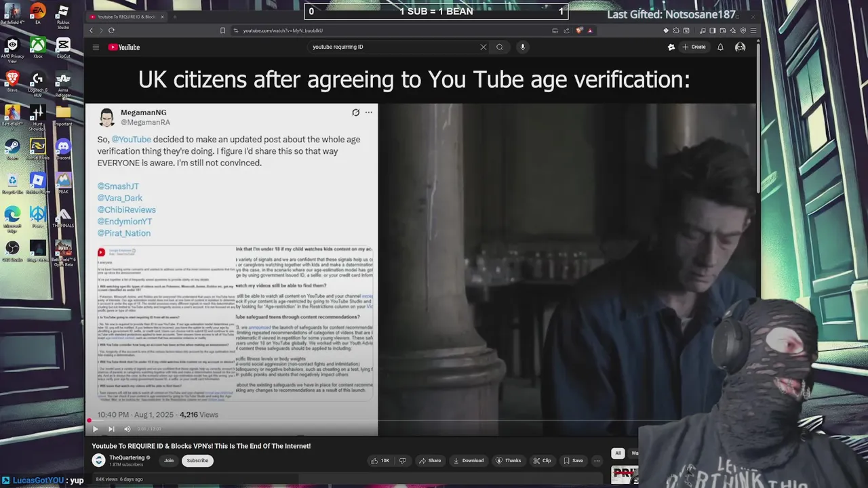
Task: Open the Brave wallet icon
Action: pyautogui.click(x=723, y=30)
